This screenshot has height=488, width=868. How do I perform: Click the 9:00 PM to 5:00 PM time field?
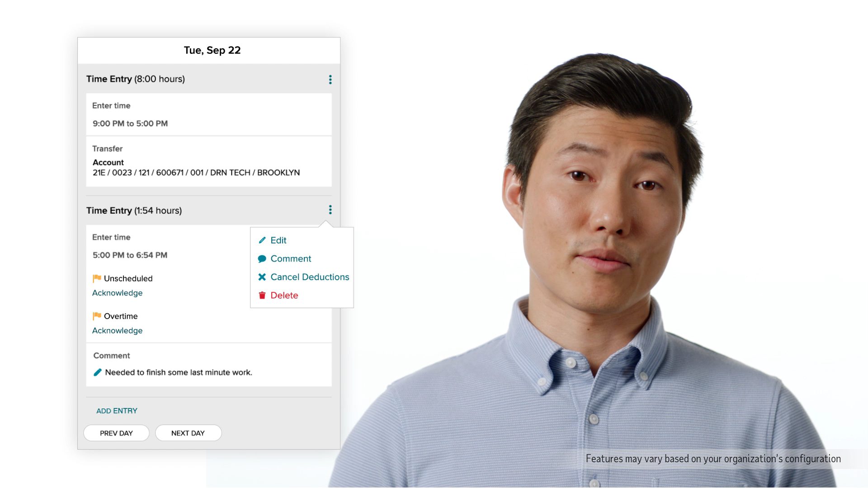[x=130, y=123]
